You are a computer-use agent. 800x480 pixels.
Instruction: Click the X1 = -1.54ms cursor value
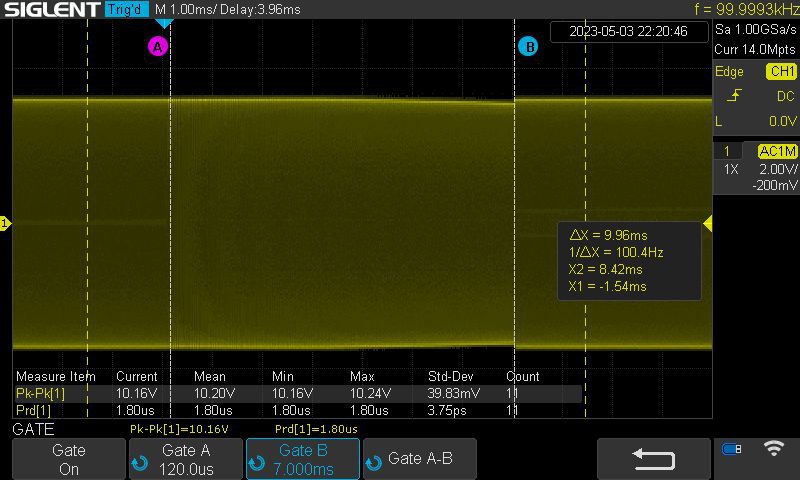coord(607,286)
